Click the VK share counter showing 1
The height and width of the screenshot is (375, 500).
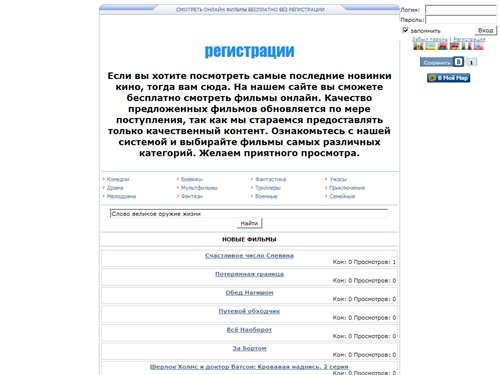pos(471,62)
